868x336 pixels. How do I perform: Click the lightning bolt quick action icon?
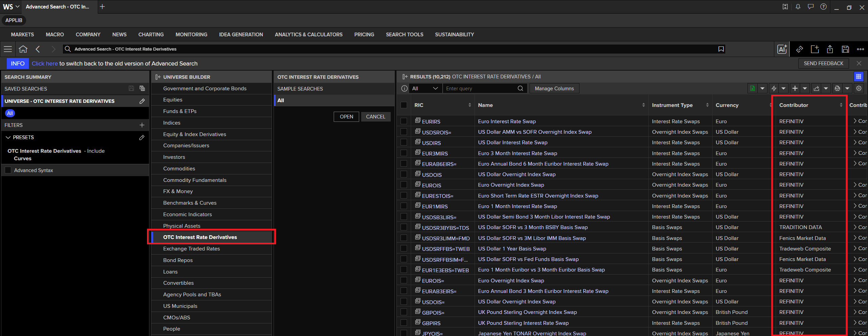pos(774,89)
